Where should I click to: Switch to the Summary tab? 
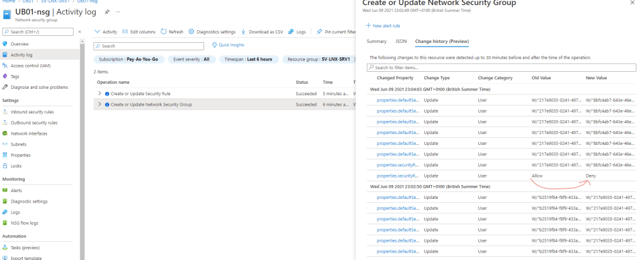(376, 41)
